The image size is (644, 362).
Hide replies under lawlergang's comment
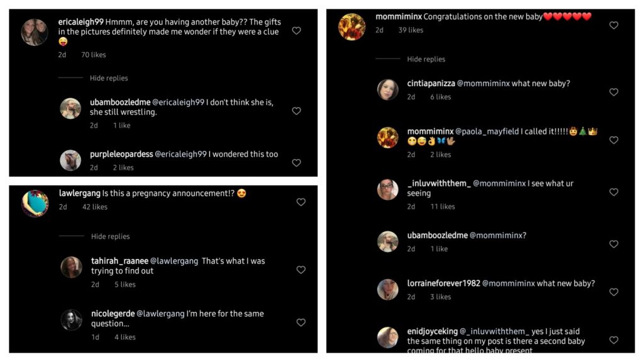pos(110,237)
